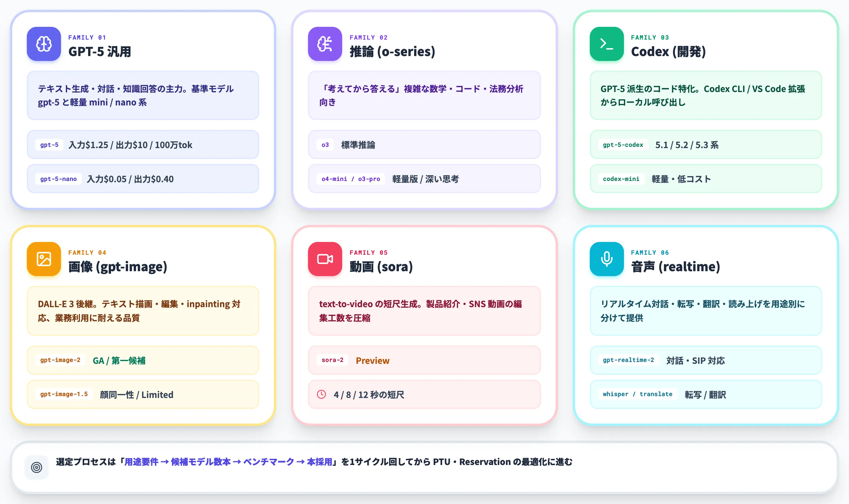Click the 5.1 / 5.2 / 5.3 系 text
Screen dimensions: 849x504
pos(686,145)
